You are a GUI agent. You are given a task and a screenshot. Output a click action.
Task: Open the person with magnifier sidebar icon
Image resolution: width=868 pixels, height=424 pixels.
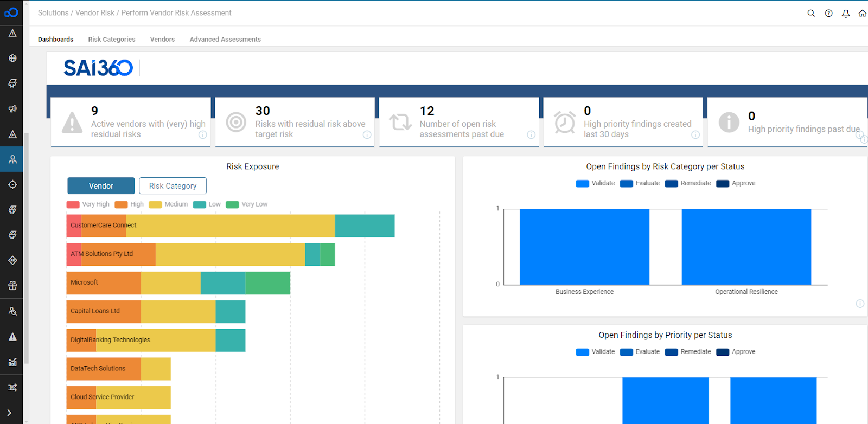point(12,311)
